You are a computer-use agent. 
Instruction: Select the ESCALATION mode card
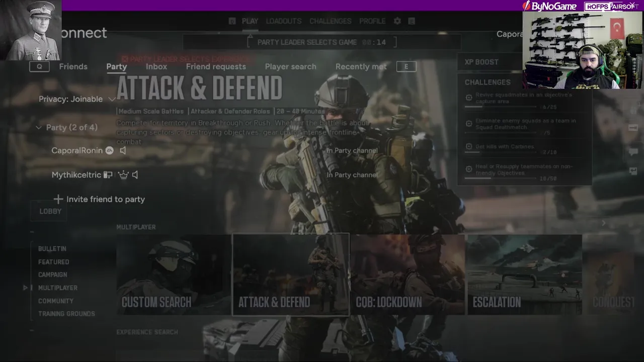point(524,275)
